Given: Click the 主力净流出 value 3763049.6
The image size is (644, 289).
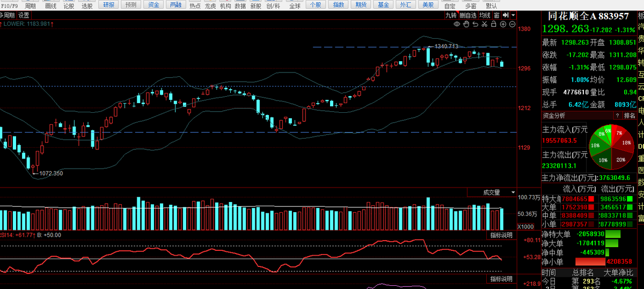Looking at the screenshot, I should pos(614,178).
